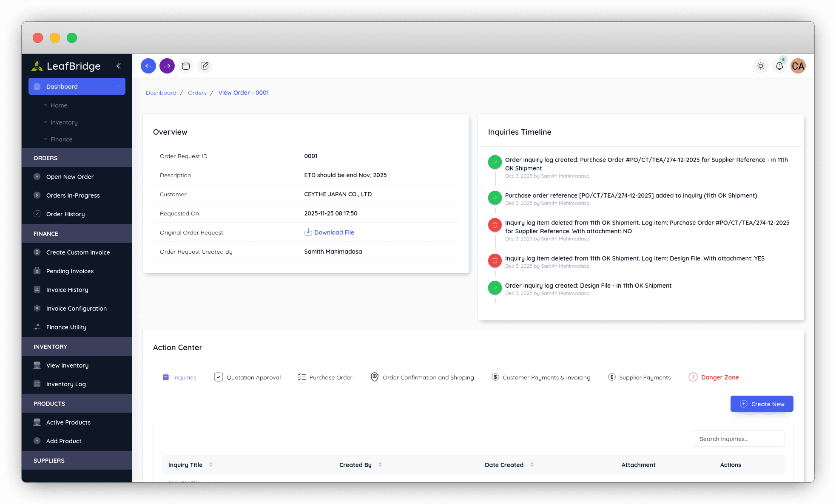
Task: Click the Create New button
Action: [762, 404]
